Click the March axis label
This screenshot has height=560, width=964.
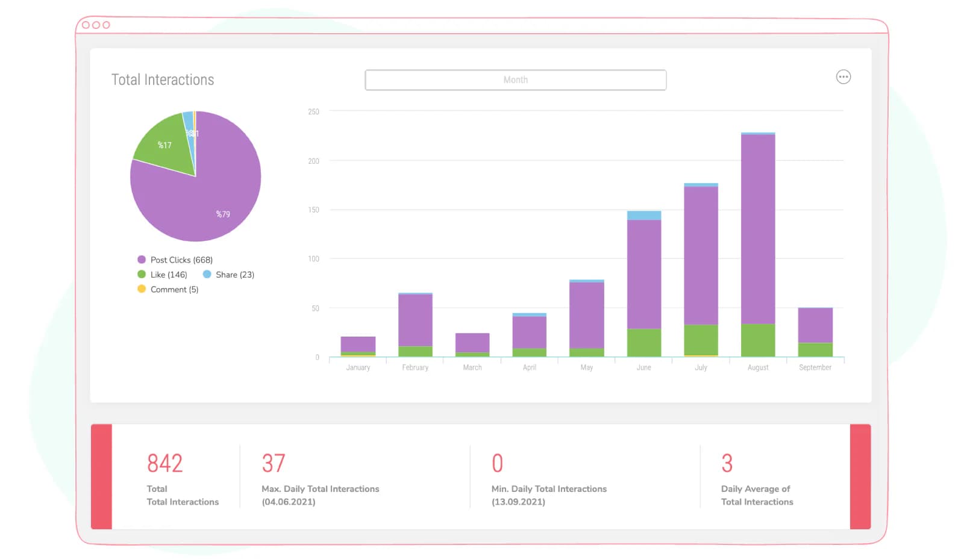click(472, 367)
